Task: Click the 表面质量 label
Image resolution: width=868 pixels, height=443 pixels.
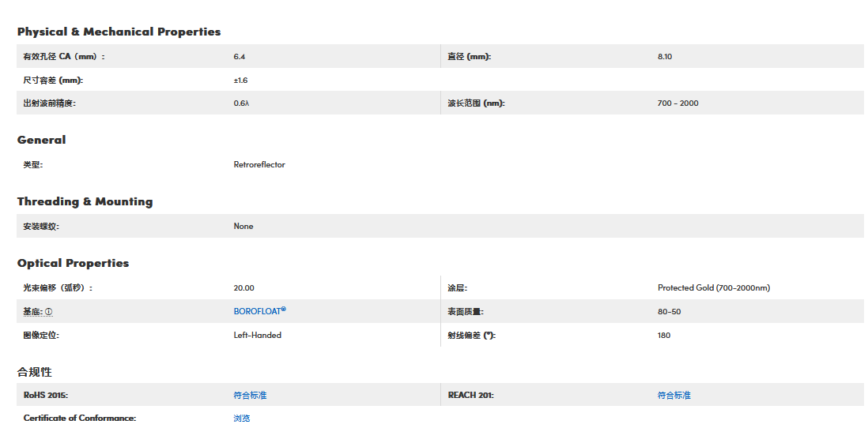Action: coord(466,311)
